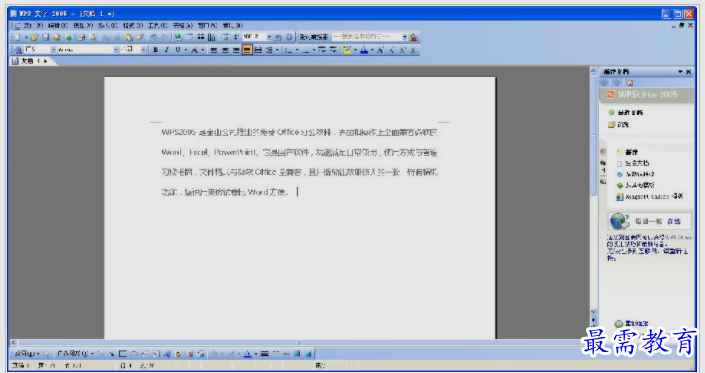This screenshot has height=373, width=705.
Task: Open the Format menu
Action: click(x=133, y=26)
